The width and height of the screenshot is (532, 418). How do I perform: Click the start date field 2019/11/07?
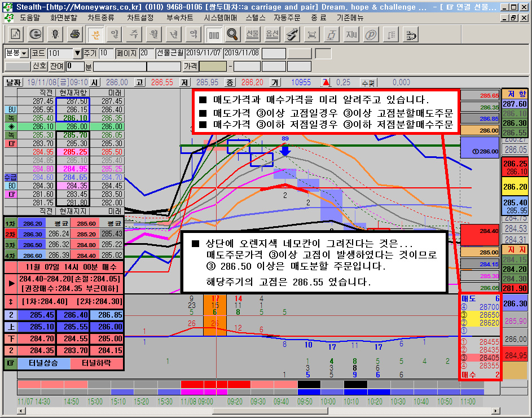[x=204, y=53]
